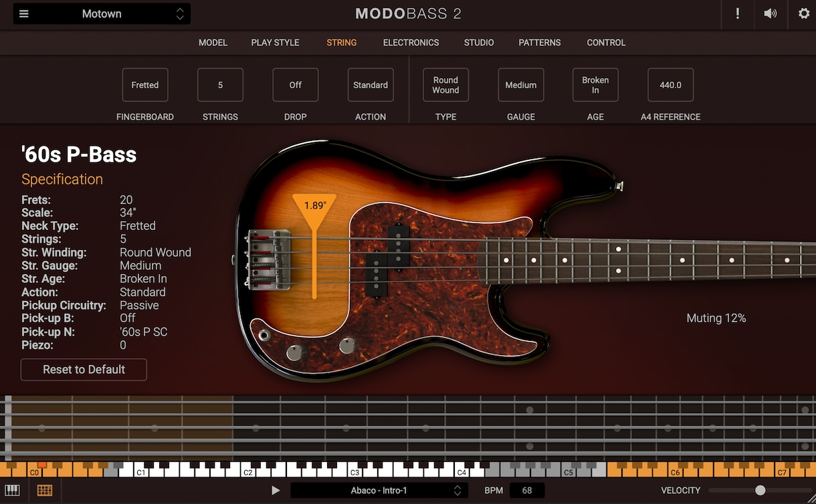Click the '60s P-Bass model title
This screenshot has height=504, width=816.
(x=79, y=154)
